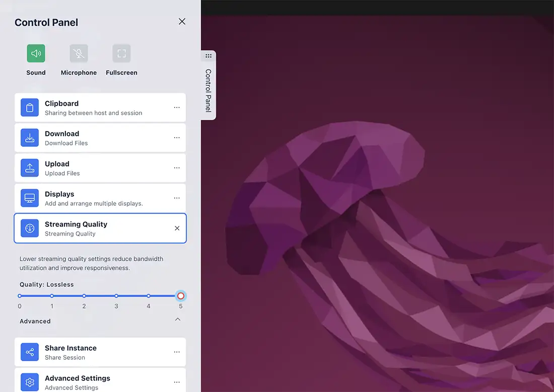Close the Streaming Quality section

point(177,228)
